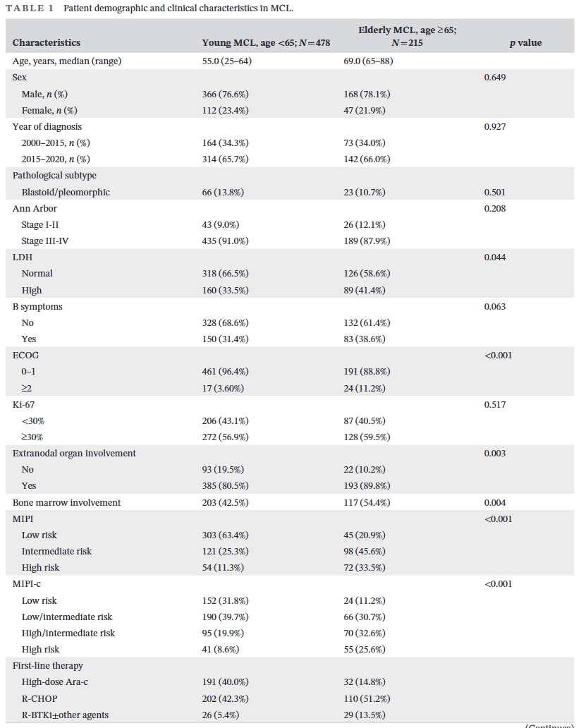Click the Ki-67 row label
Viewport: 586px width, 728px height.
point(25,405)
